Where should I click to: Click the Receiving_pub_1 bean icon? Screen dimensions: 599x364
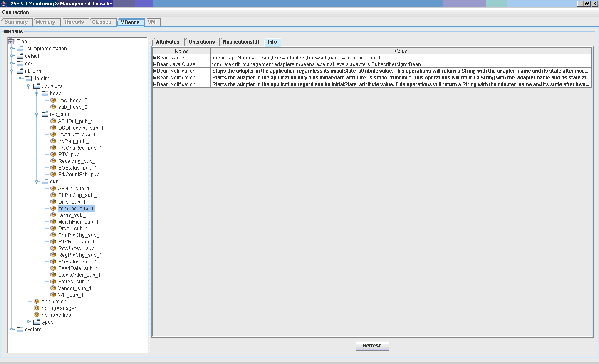point(53,161)
